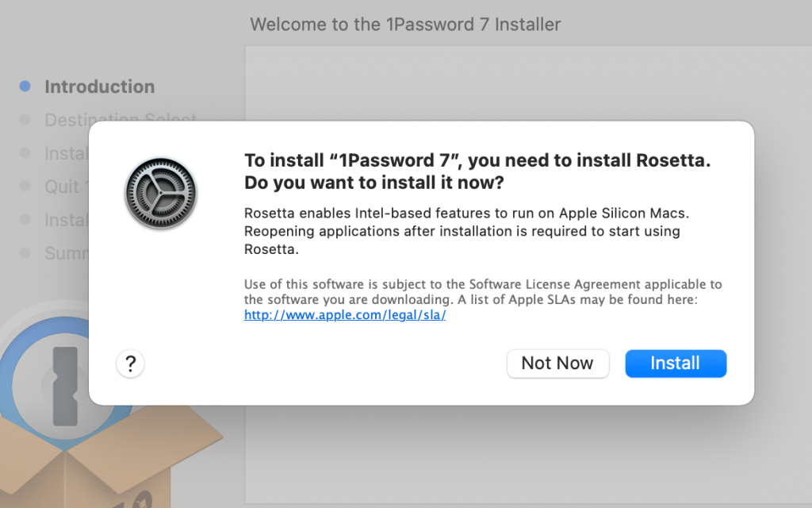
Task: Open the help question mark button
Action: pyautogui.click(x=131, y=364)
